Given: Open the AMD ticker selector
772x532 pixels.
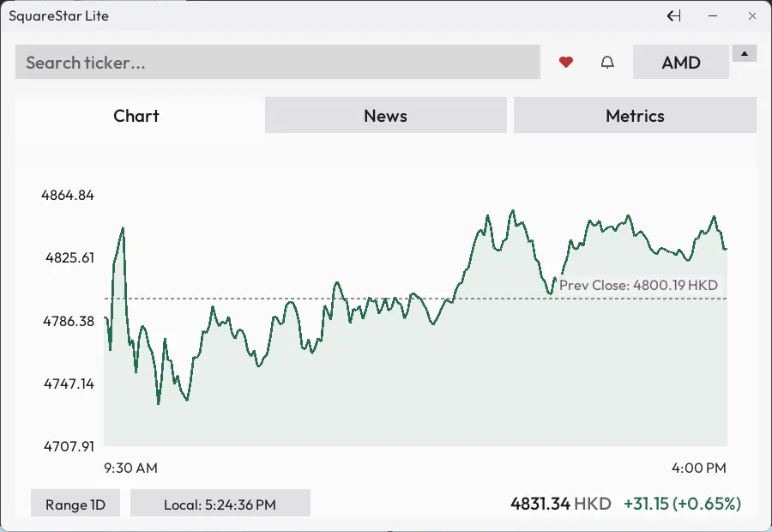Looking at the screenshot, I should click(681, 62).
